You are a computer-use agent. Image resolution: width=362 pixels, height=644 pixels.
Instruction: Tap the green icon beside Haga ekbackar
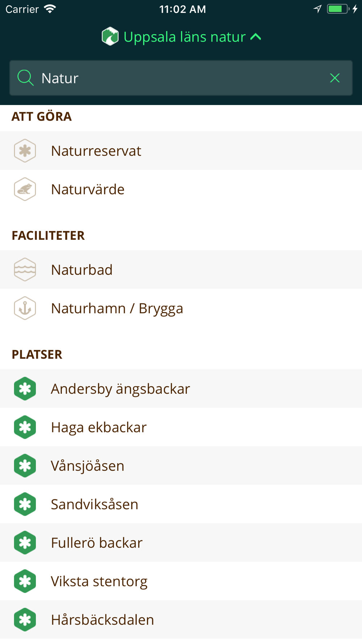point(25,427)
